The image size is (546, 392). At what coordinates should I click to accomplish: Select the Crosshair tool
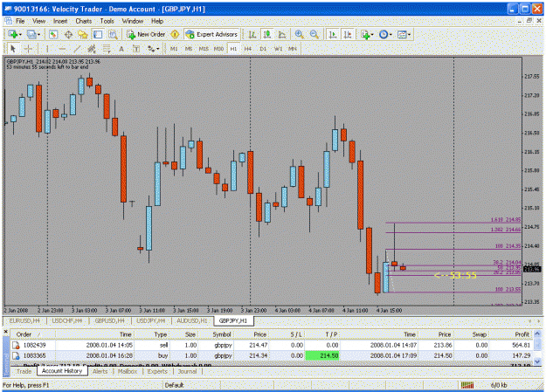(28, 49)
